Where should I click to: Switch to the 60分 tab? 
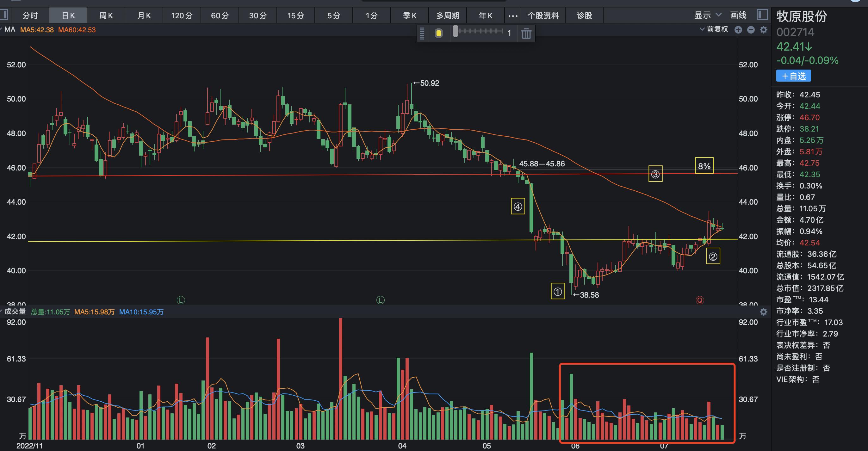click(x=220, y=15)
